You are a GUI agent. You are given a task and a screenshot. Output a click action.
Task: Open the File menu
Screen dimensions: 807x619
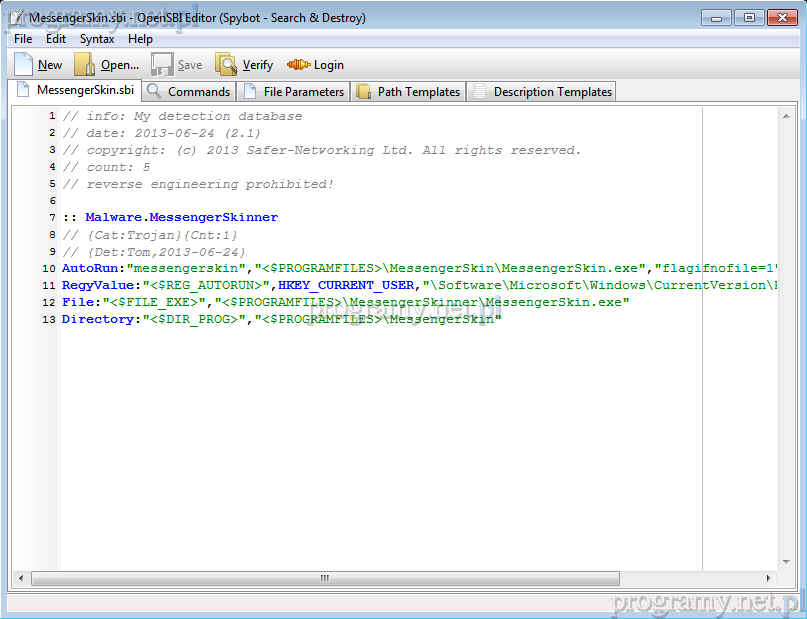pos(23,39)
